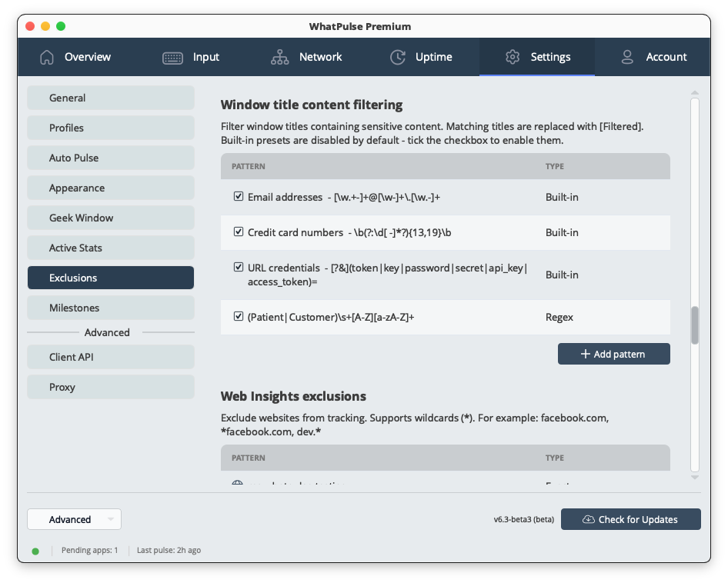Click the Window title content filtering heading
Viewport: 728px width, 583px height.
click(x=312, y=105)
